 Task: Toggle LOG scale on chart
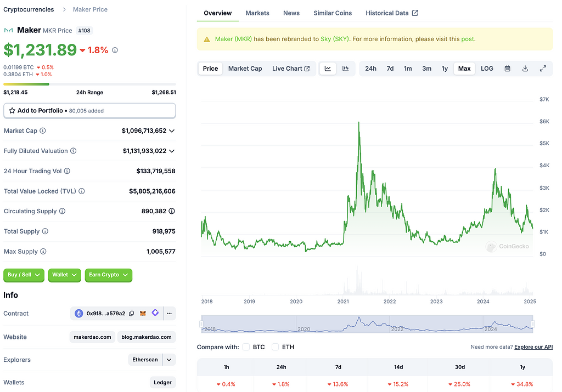pos(487,69)
